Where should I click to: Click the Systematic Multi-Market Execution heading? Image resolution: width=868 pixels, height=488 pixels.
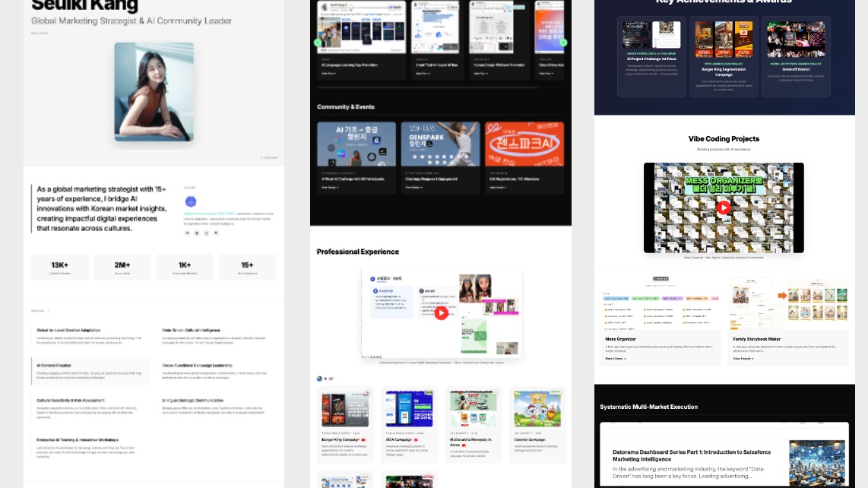pos(649,407)
